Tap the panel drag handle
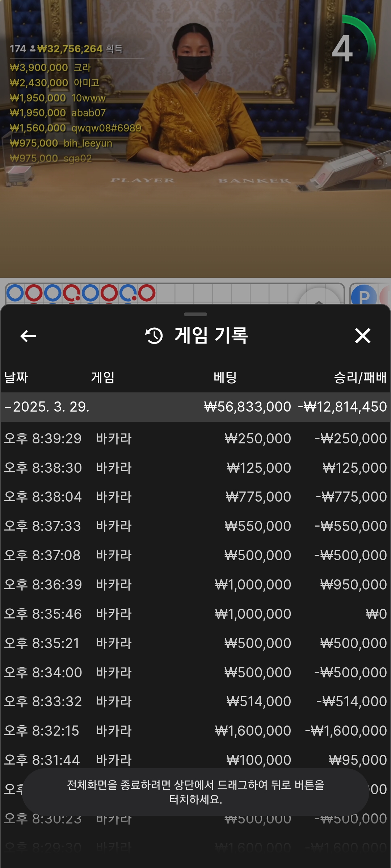Image resolution: width=391 pixels, height=868 pixels. (x=195, y=314)
